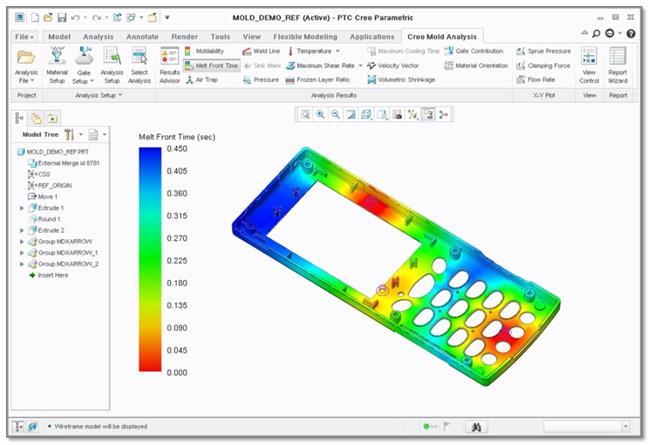
Task: Switch to the Render ribbon tab
Action: (184, 37)
